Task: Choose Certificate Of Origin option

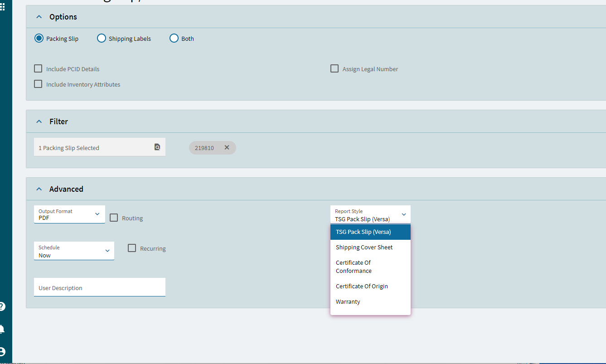Action: 370,286
